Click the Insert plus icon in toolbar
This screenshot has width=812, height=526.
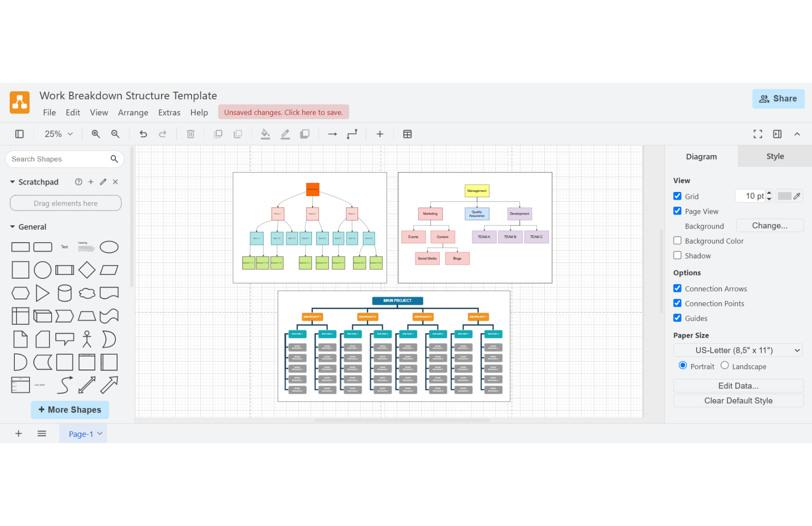[x=380, y=134]
